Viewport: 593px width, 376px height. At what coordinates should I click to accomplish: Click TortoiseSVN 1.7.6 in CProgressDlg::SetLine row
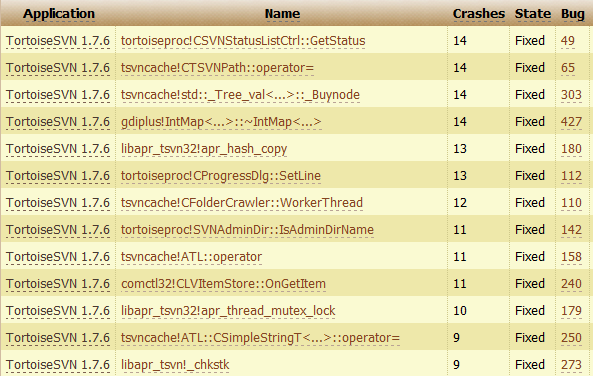click(x=58, y=176)
